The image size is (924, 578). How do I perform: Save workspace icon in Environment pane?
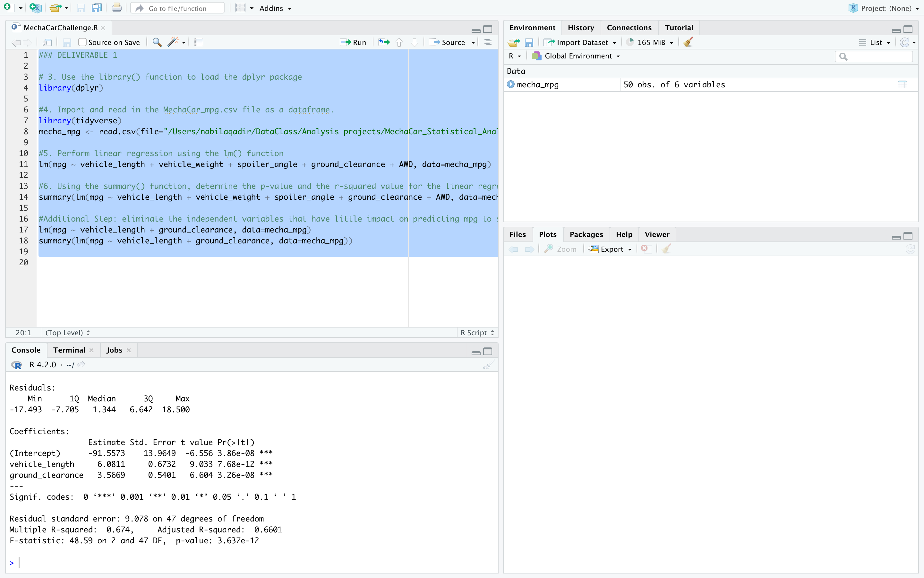529,42
